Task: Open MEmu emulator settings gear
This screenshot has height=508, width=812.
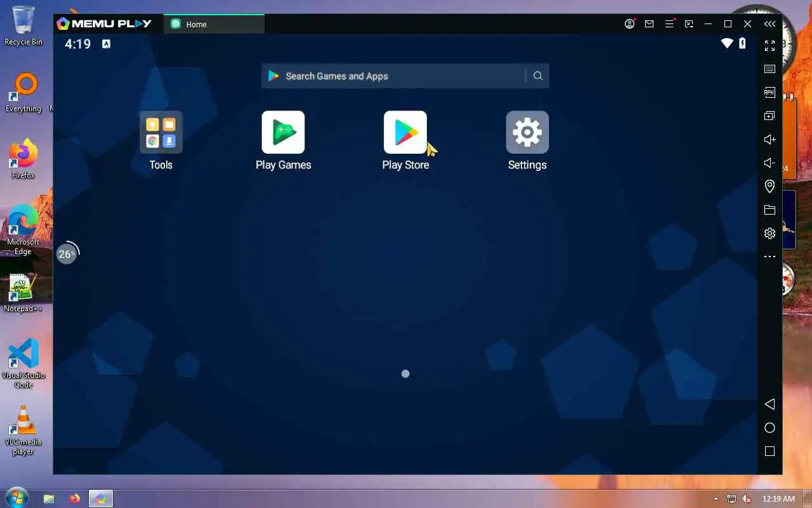Action: pyautogui.click(x=769, y=233)
